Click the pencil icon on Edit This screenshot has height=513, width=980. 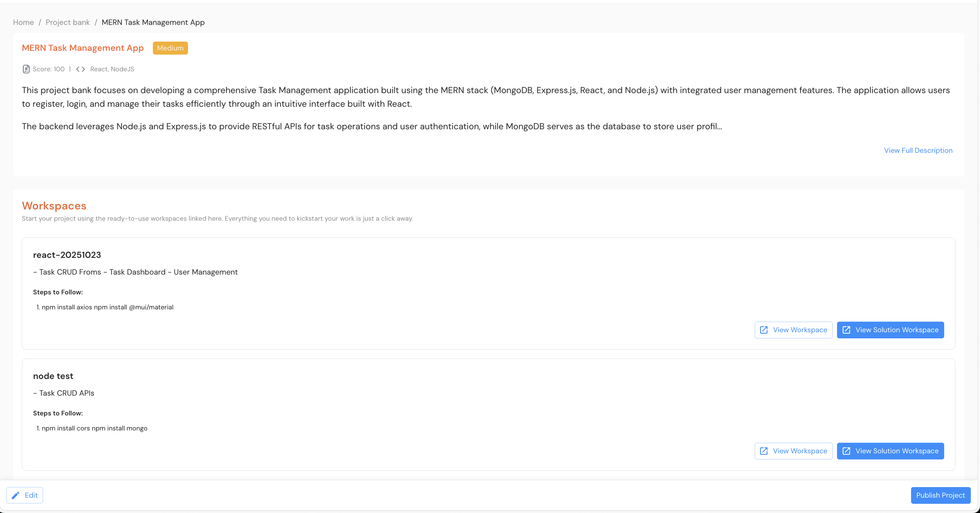pos(16,495)
